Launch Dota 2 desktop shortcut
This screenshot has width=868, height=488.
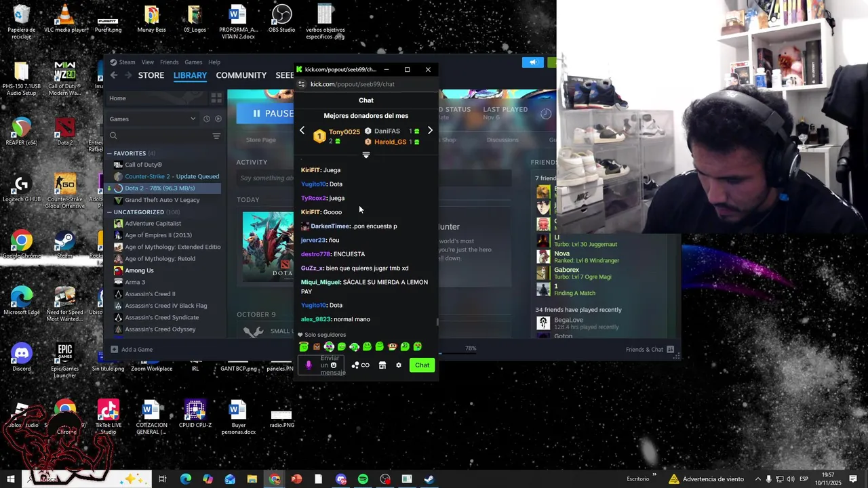pyautogui.click(x=65, y=131)
